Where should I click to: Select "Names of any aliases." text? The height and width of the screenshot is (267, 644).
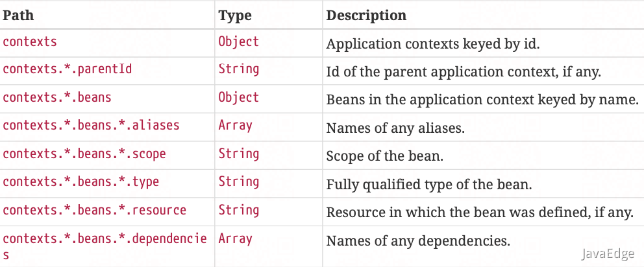pyautogui.click(x=395, y=128)
